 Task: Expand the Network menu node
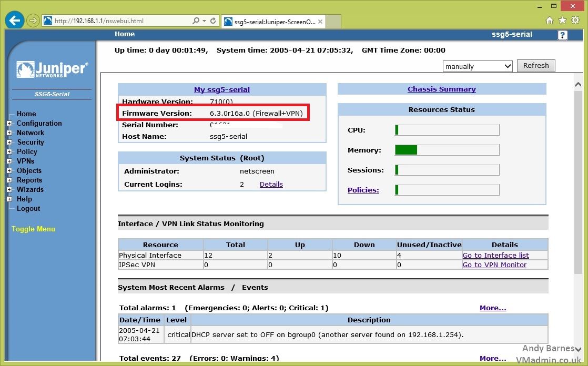pyautogui.click(x=9, y=133)
